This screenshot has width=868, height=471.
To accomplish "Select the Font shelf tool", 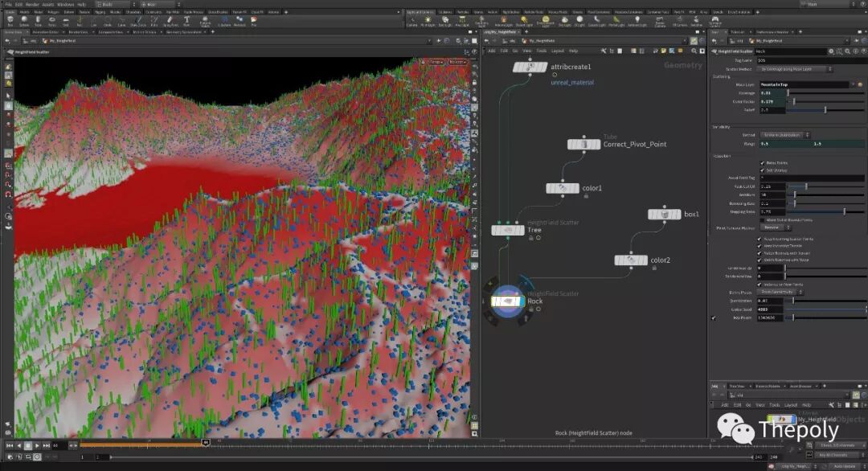I will coord(186,21).
